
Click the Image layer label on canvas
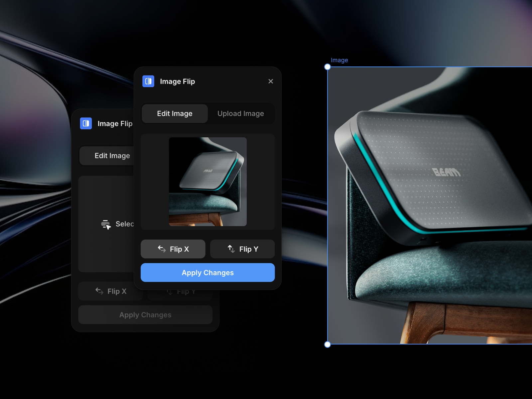[x=339, y=60]
